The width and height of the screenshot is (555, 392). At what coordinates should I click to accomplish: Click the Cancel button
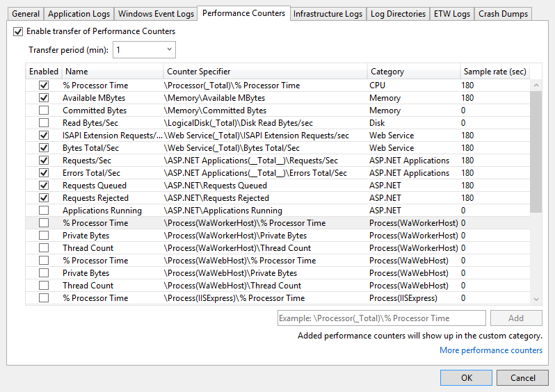522,378
